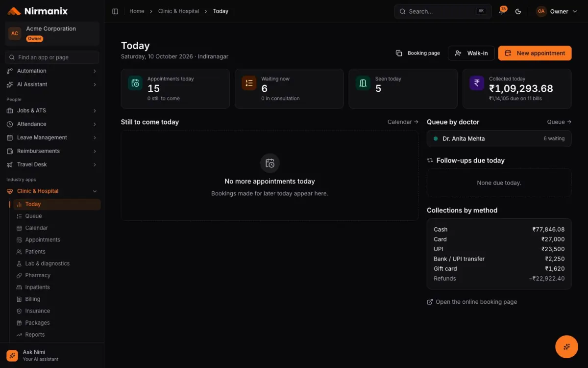
Task: Expand Jobs & ATS submenu
Action: click(52, 111)
